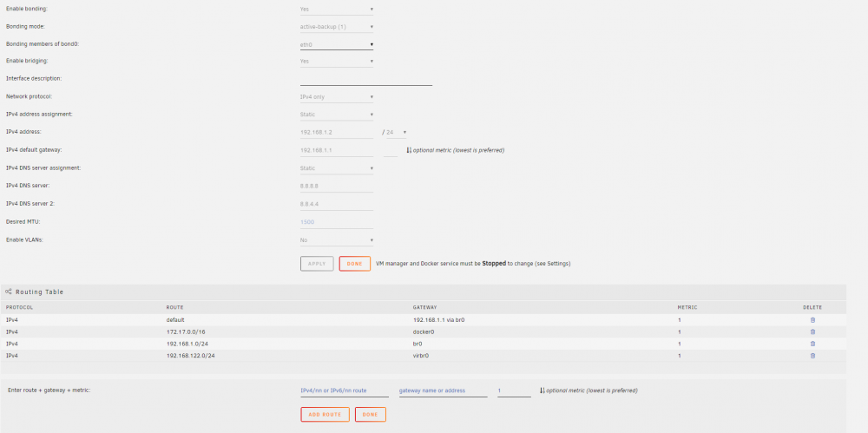This screenshot has width=868, height=433.
Task: Open IPv4 address assignment dropdown
Action: 337,115
